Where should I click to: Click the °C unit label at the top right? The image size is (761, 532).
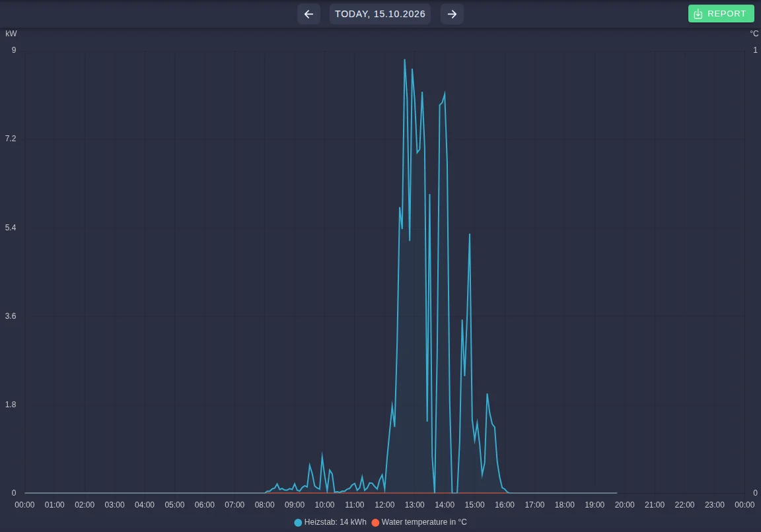(754, 34)
